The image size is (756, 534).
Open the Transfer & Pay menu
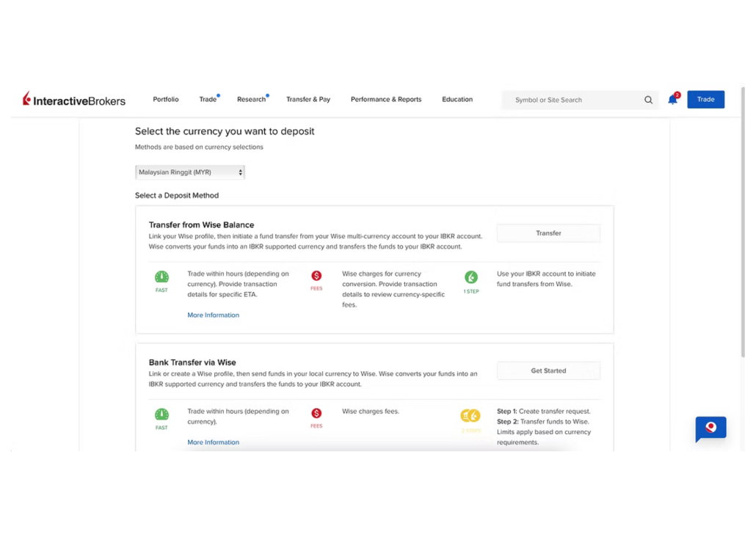(x=308, y=99)
